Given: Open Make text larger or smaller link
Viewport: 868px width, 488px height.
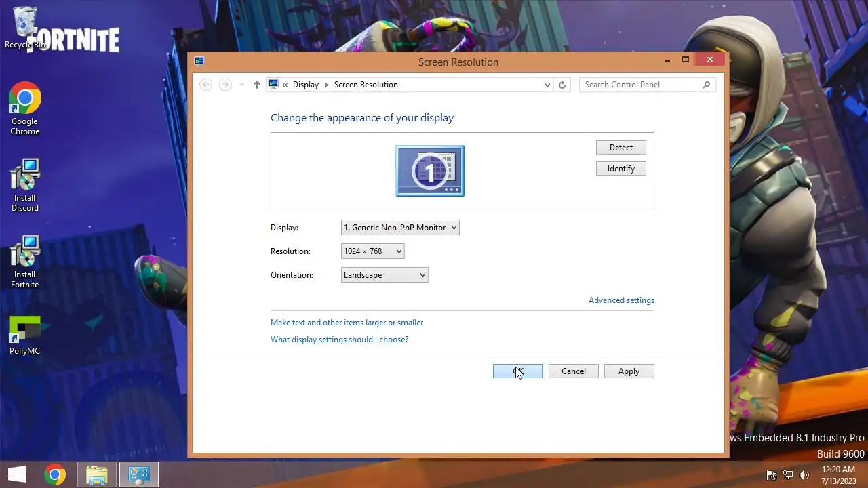Looking at the screenshot, I should [x=347, y=323].
